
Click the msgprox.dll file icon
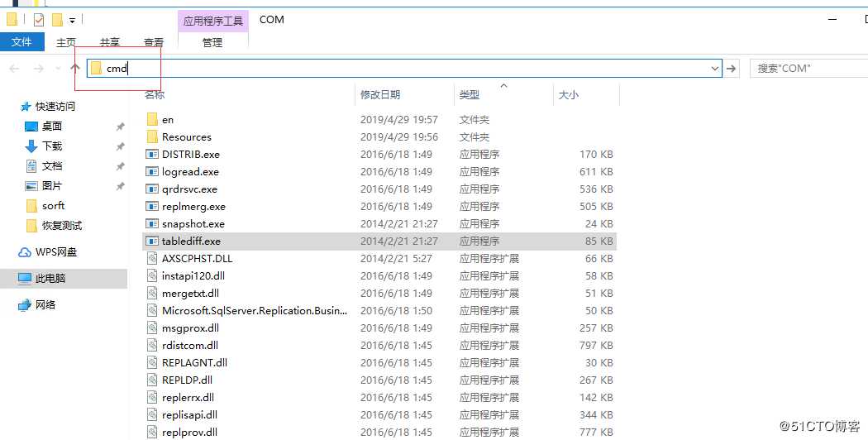click(x=152, y=328)
